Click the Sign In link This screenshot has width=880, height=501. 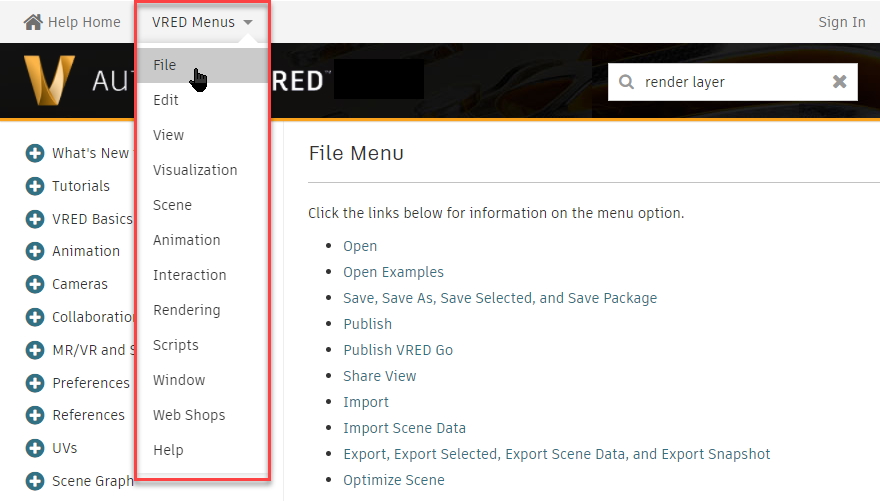841,22
